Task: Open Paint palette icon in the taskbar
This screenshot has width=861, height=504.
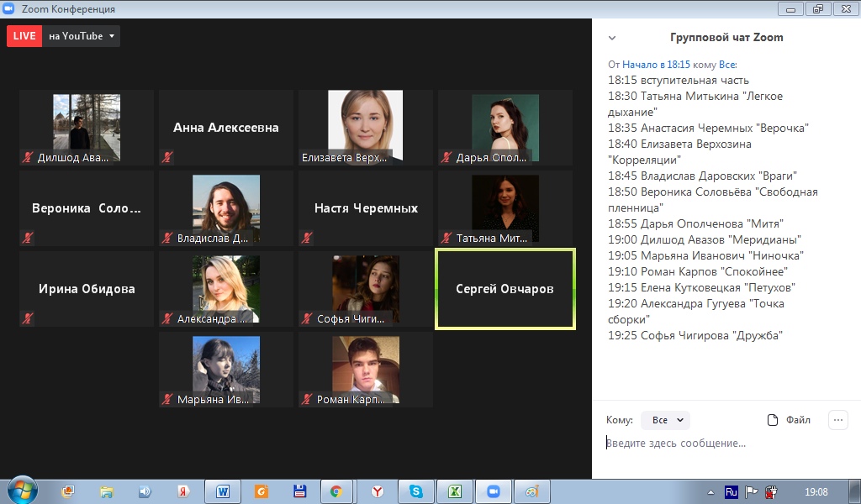Action: (532, 491)
